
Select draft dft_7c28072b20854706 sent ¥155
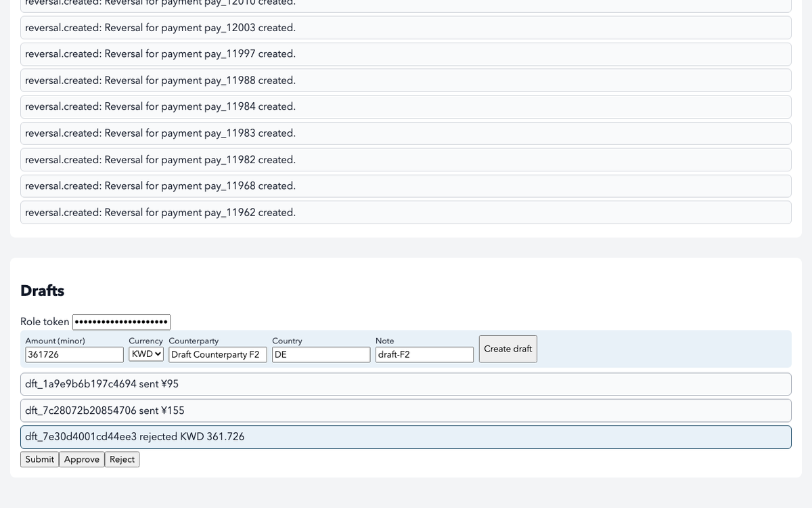point(406,410)
